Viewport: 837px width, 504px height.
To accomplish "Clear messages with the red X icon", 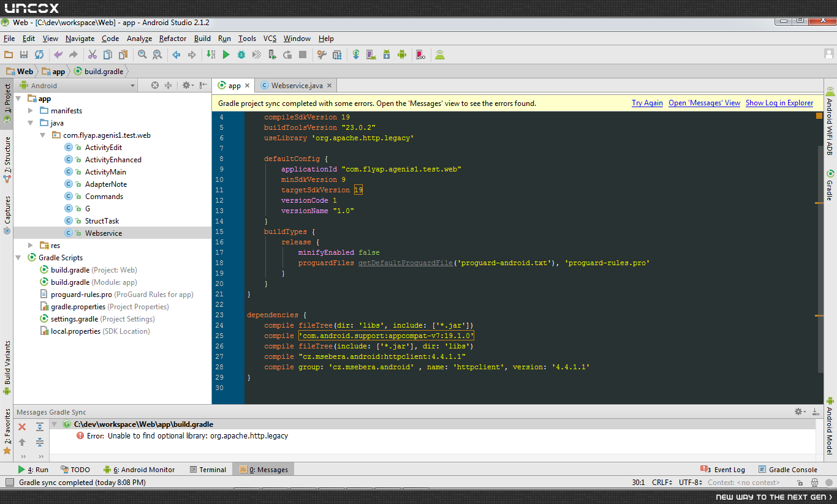I will click(22, 427).
